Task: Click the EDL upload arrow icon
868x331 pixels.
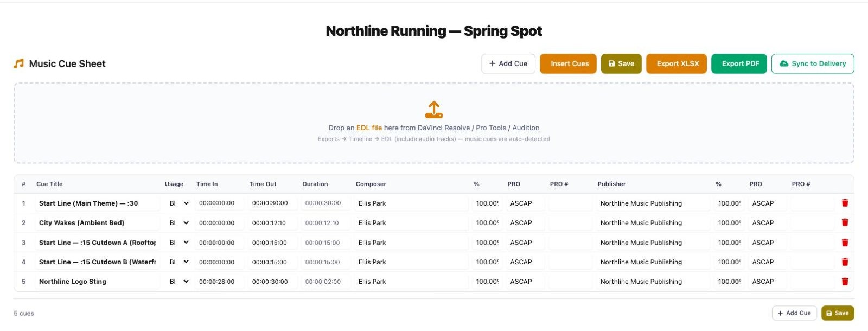Action: coord(433,110)
